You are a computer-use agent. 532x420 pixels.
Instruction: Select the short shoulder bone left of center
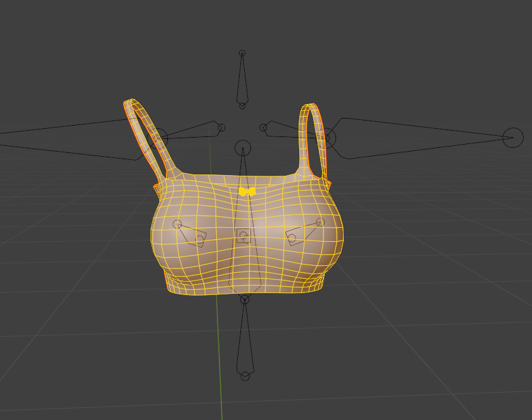pos(190,129)
